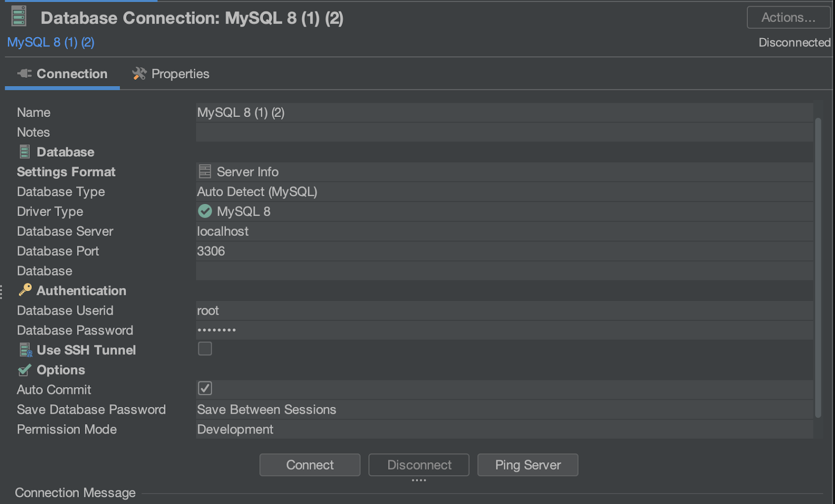Switch to the Properties tab
Viewport: 835px width, 504px height.
(171, 74)
